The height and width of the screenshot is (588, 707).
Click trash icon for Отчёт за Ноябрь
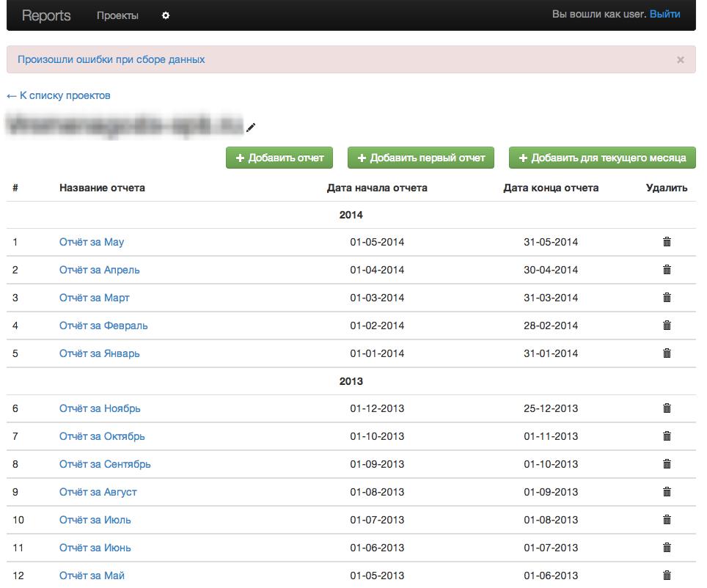tap(667, 408)
